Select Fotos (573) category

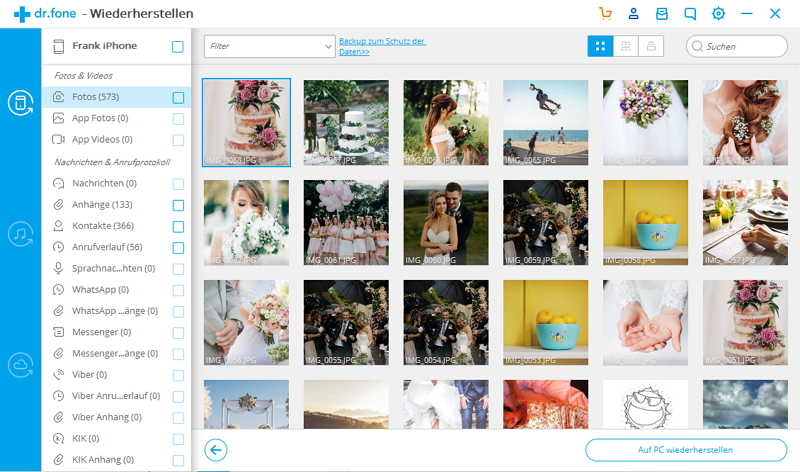click(116, 97)
